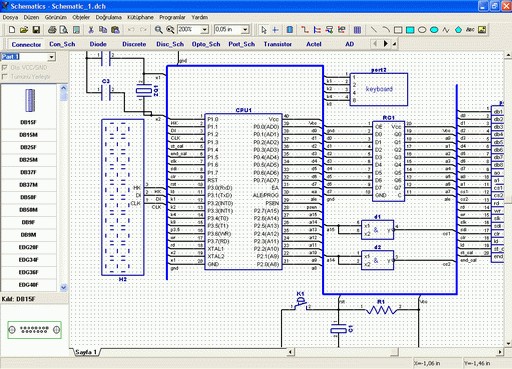The image size is (512, 369).
Task: Show next library tabs using right arrow
Action: pyautogui.click(x=386, y=44)
